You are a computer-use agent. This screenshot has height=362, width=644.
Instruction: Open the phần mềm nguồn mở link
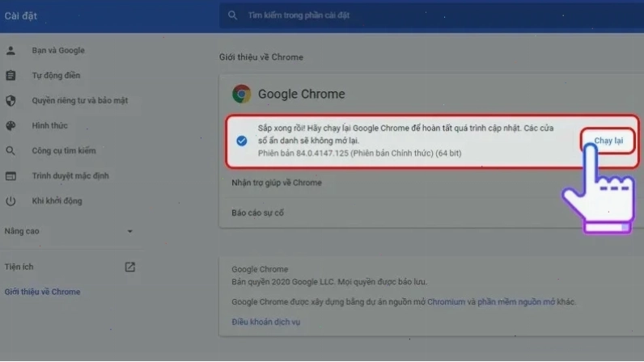pos(516,301)
